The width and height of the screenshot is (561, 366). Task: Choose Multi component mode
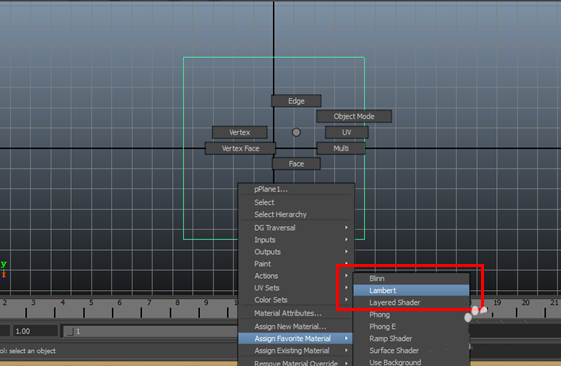coord(341,148)
